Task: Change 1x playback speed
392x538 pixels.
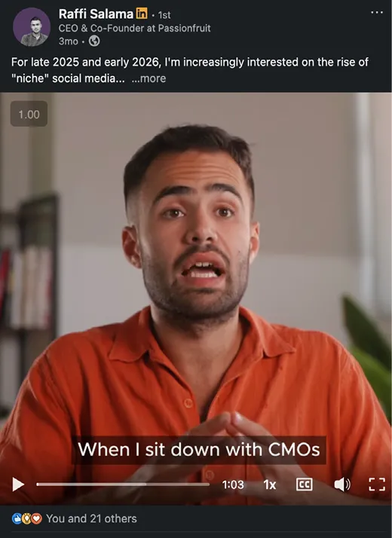Action: click(270, 485)
